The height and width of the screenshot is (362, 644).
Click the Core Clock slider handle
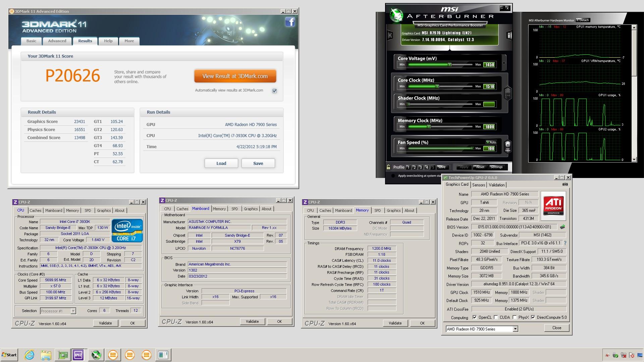tap(437, 86)
